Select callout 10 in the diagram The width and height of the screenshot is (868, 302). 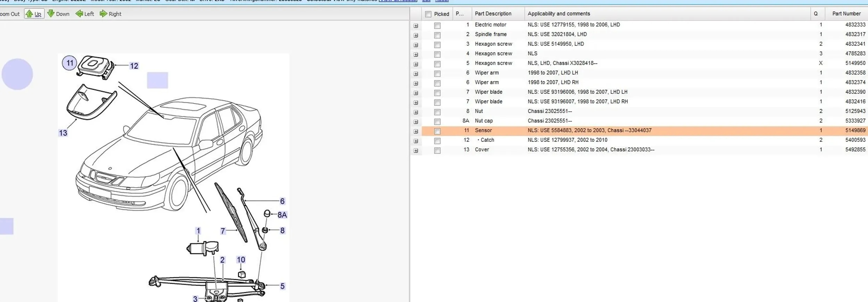click(241, 260)
